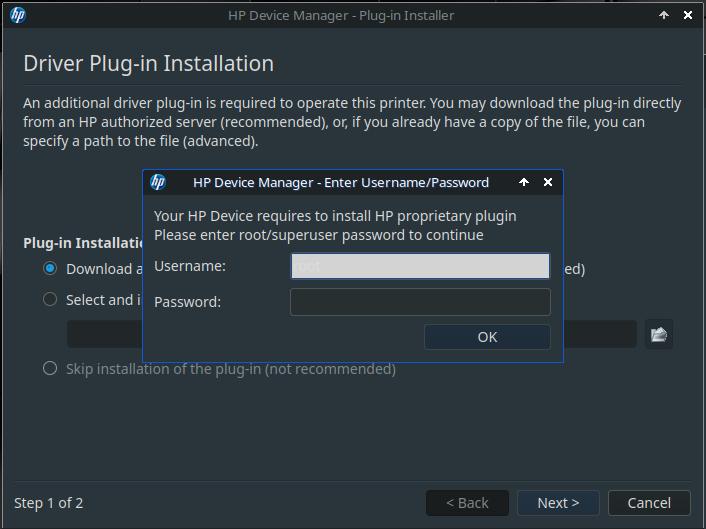Click the Username input field
This screenshot has width=706, height=529.
click(420, 266)
